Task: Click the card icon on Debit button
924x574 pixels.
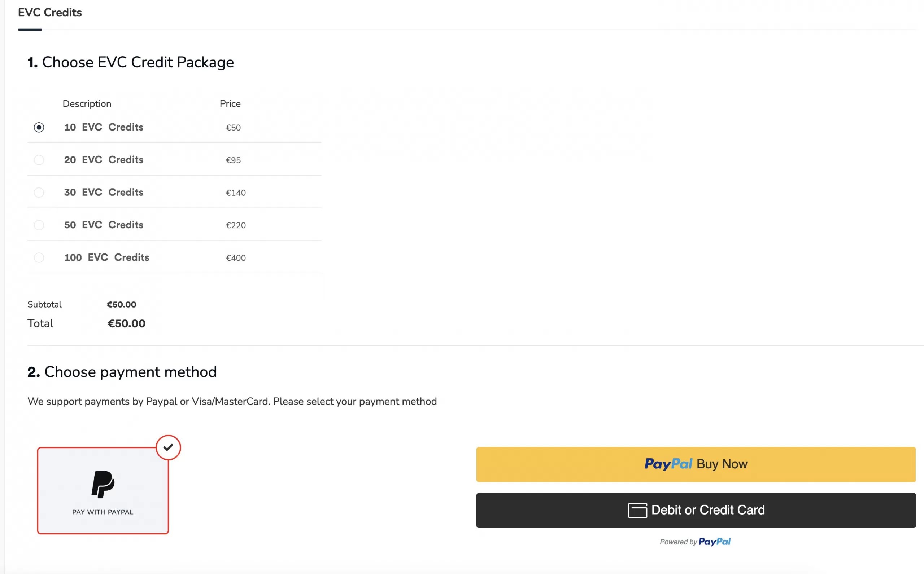Action: pos(637,510)
